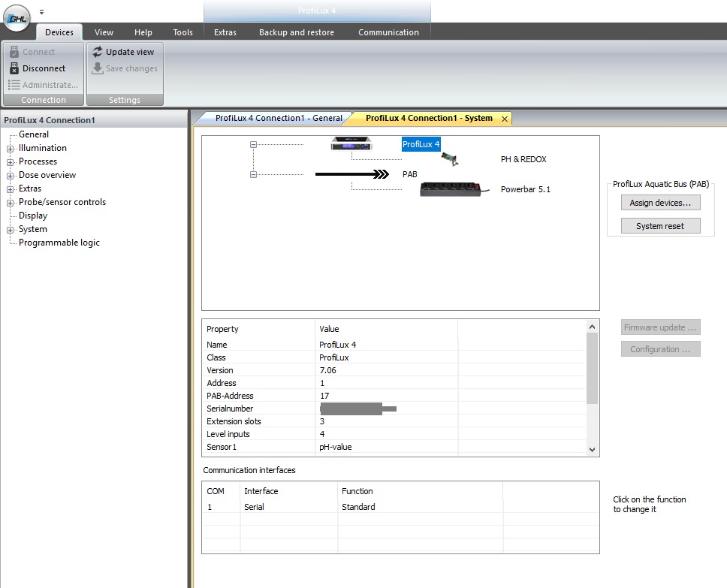Open the GHL application menu orb
The width and height of the screenshot is (727, 588).
click(x=17, y=19)
